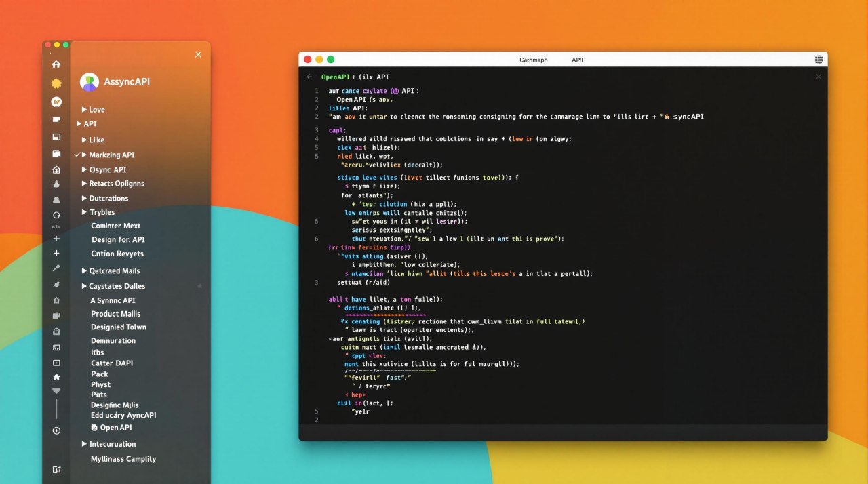Expand the Qetcraed Mails section
Viewport: 868px width, 484px height.
point(84,270)
